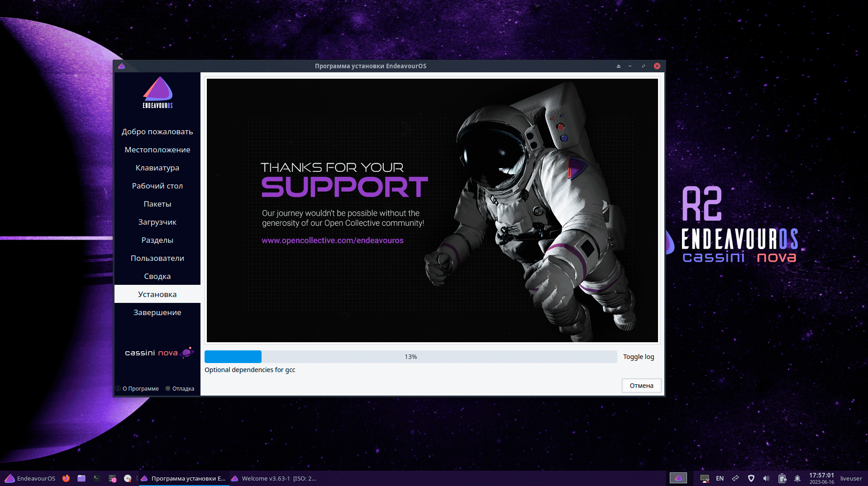The height and width of the screenshot is (486, 868).
Task: Click the EndeavourOS logo in the installer sidebar
Action: click(157, 93)
